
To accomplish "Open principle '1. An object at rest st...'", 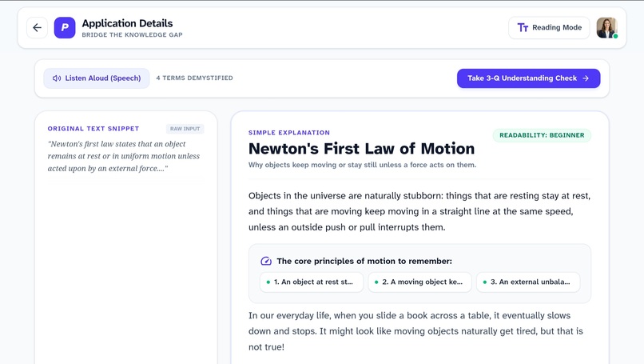I will tap(312, 282).
